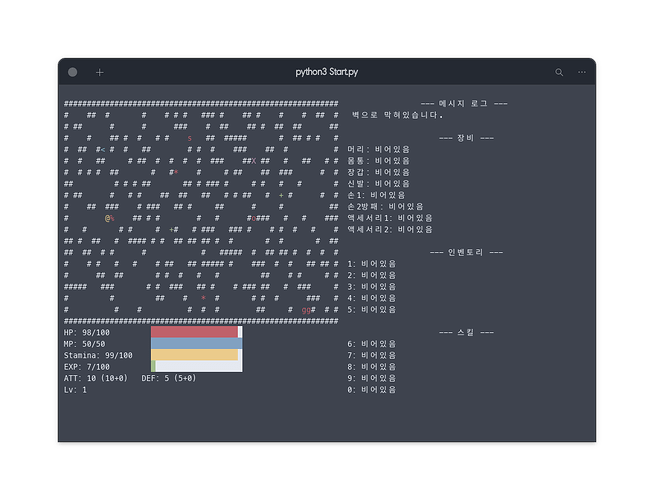Screen dimensions: 654x500
Task: Click the yellow Stamina bar
Action: pos(194,355)
